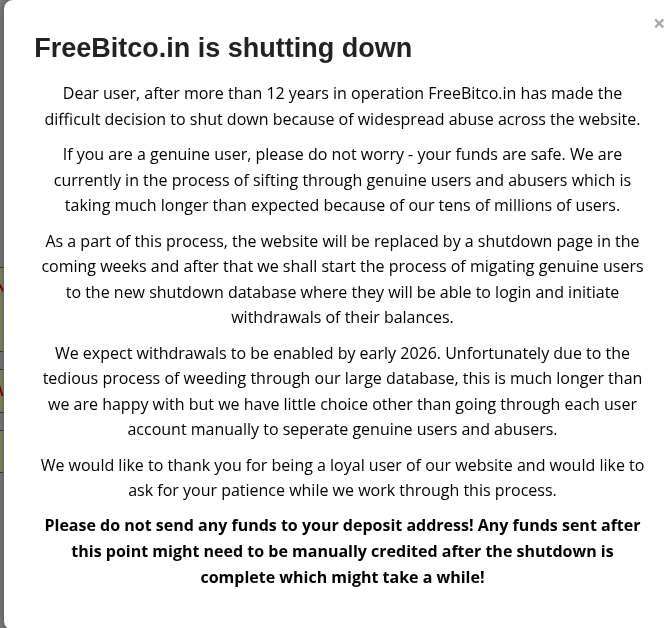Image resolution: width=669 pixels, height=628 pixels.
Task: Click the bold text 'this point might need to be manually credited'
Action: pos(254,552)
